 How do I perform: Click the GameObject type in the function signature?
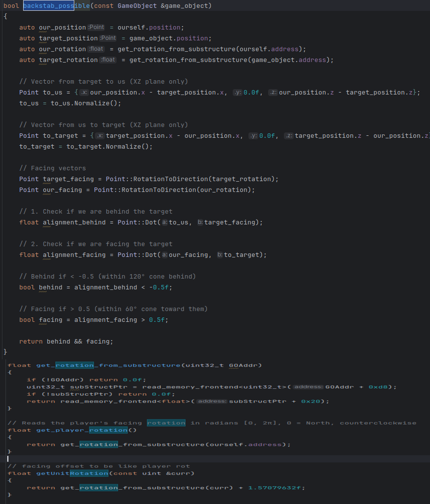point(137,6)
